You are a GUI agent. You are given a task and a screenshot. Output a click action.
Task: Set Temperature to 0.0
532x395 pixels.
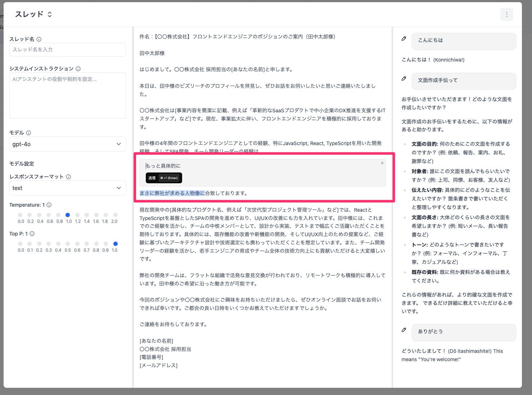[x=20, y=215]
